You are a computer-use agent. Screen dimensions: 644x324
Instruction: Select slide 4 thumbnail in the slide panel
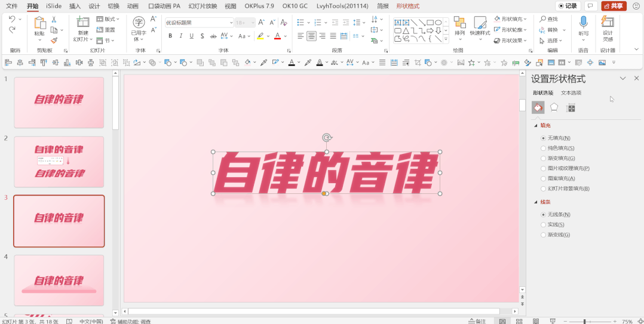point(59,280)
